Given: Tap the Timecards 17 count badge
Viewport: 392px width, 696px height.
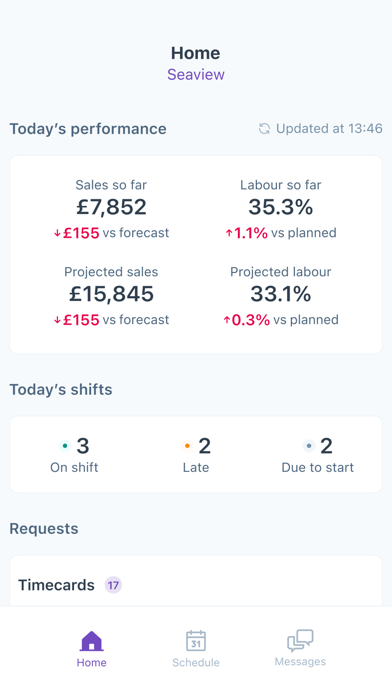Looking at the screenshot, I should [113, 585].
